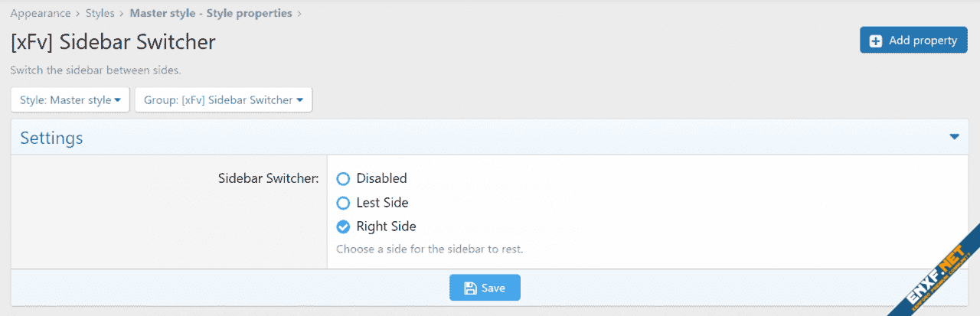The image size is (980, 316).
Task: Click the [xFv] Sidebar Switcher page title
Action: coord(113,42)
